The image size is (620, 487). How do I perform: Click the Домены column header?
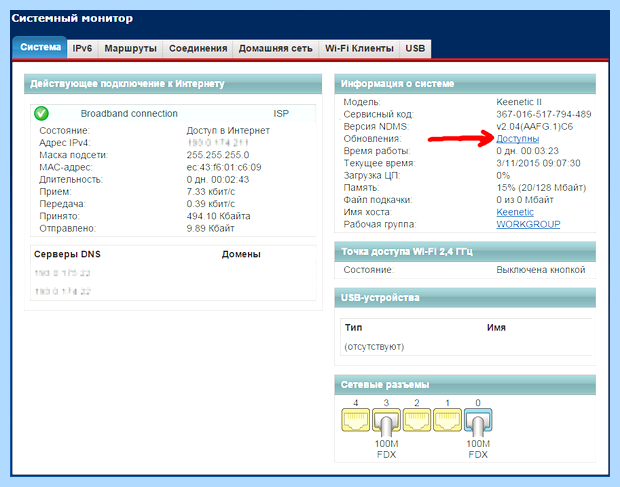click(241, 254)
